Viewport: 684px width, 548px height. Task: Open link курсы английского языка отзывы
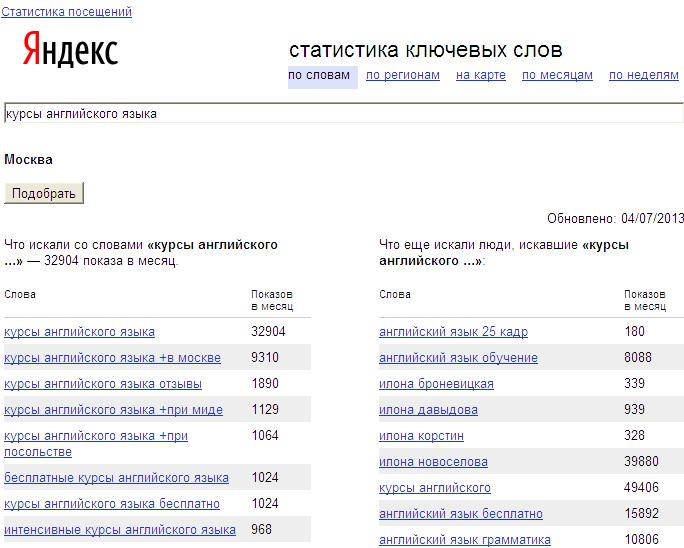click(103, 384)
